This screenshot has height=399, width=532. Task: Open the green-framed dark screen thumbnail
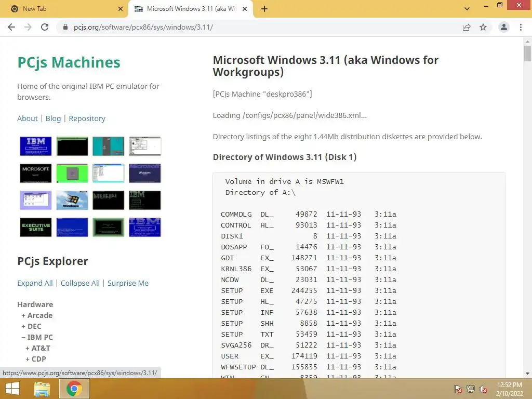tap(109, 228)
